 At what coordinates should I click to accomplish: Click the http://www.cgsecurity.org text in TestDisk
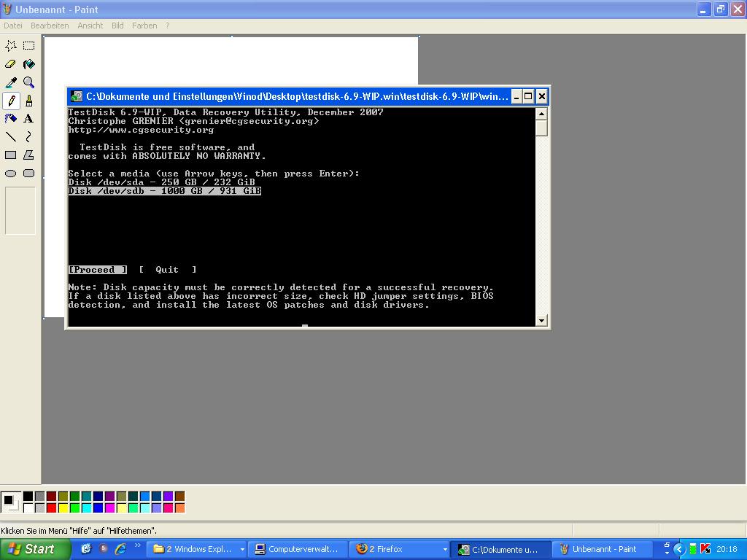coord(141,130)
